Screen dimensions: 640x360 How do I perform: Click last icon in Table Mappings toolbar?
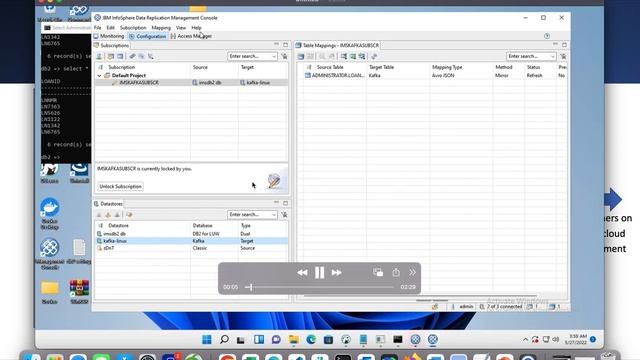374,56
